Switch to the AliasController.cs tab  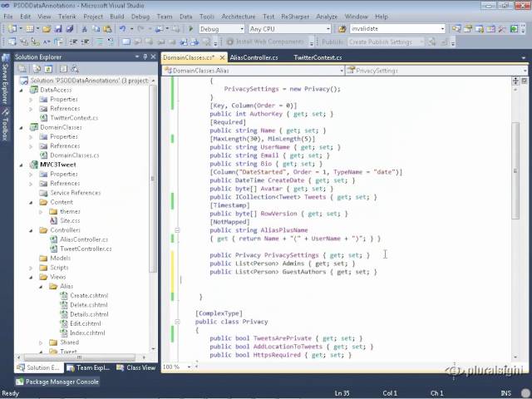(x=254, y=57)
